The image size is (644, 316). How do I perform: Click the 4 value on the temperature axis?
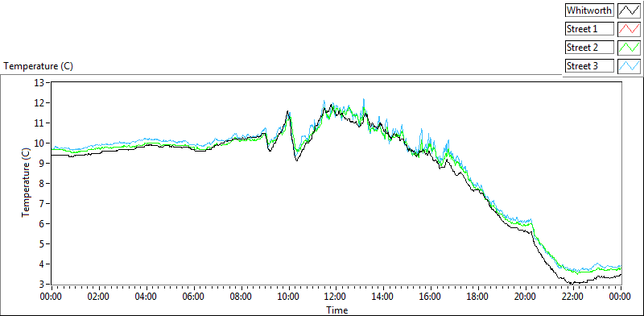click(41, 264)
